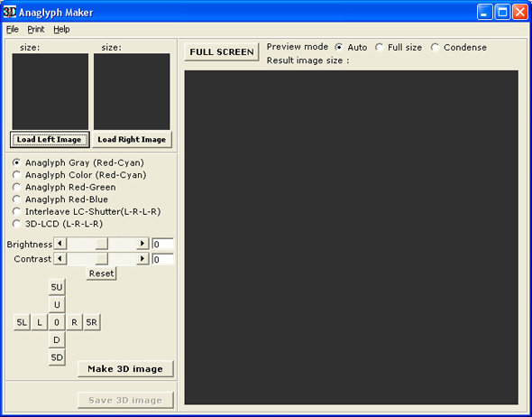This screenshot has width=532, height=417.
Task: Click Load Right Image button
Action: coord(132,140)
